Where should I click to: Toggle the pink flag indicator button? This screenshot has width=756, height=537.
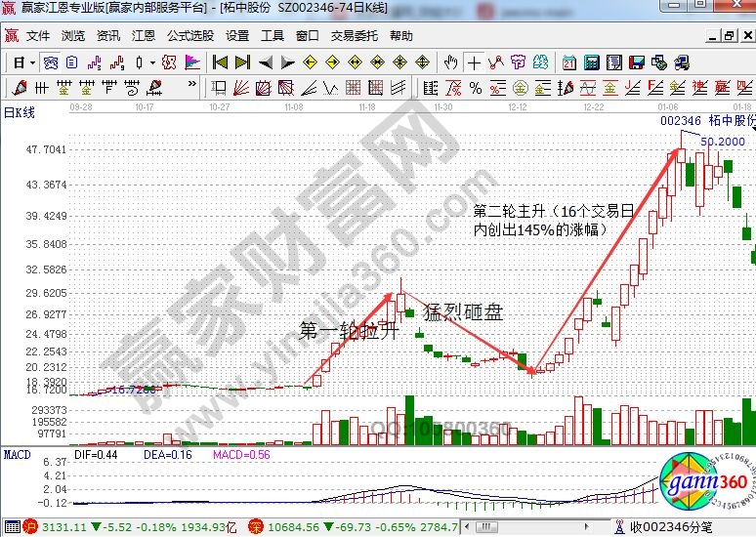pos(192,62)
